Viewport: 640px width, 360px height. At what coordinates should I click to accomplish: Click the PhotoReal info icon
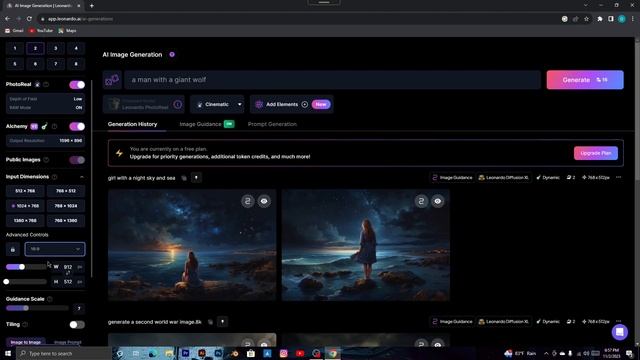point(46,84)
